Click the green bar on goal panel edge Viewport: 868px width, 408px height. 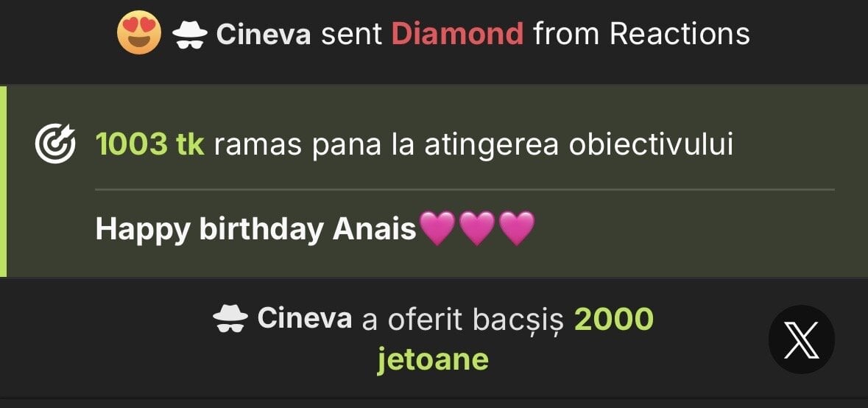click(3, 181)
